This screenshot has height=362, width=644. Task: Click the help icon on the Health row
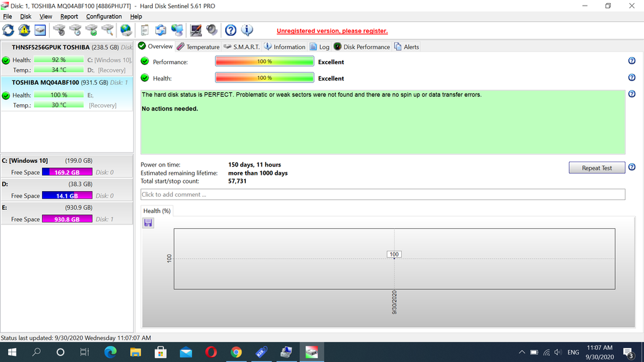tap(631, 77)
